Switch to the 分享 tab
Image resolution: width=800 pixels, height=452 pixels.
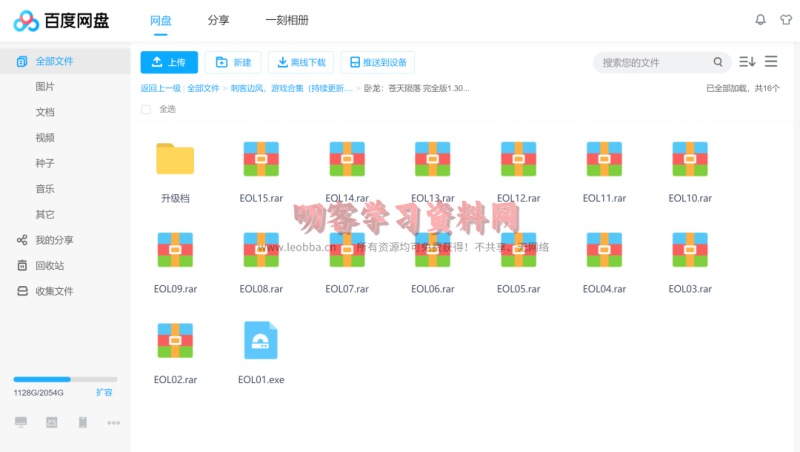point(218,20)
